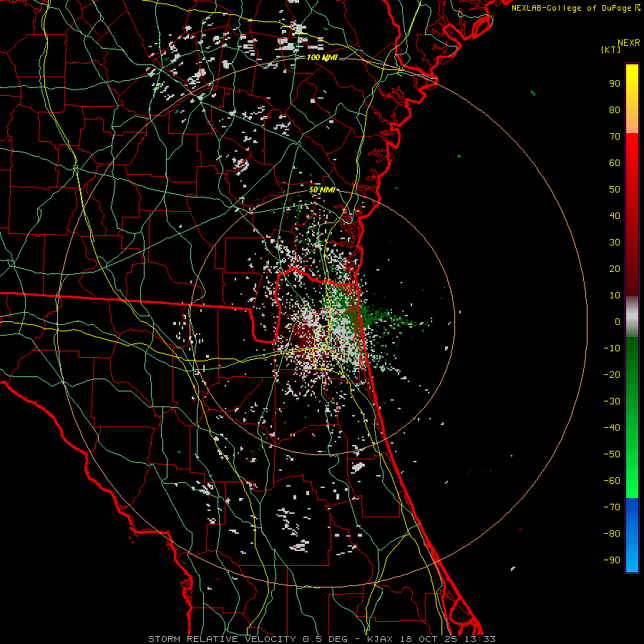Click the yellow segment of the color bar
The height and width of the screenshot is (644, 644).
coord(632,99)
